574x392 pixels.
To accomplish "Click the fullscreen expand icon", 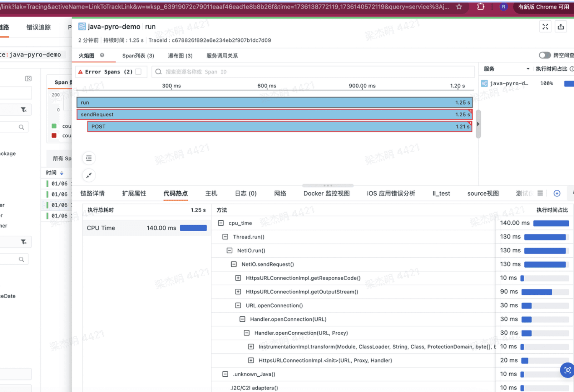I will click(x=545, y=27).
